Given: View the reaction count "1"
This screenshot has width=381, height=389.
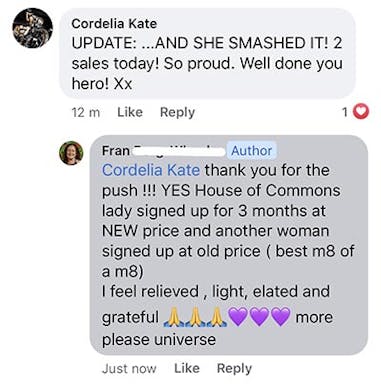Looking at the screenshot, I should pyautogui.click(x=345, y=112).
